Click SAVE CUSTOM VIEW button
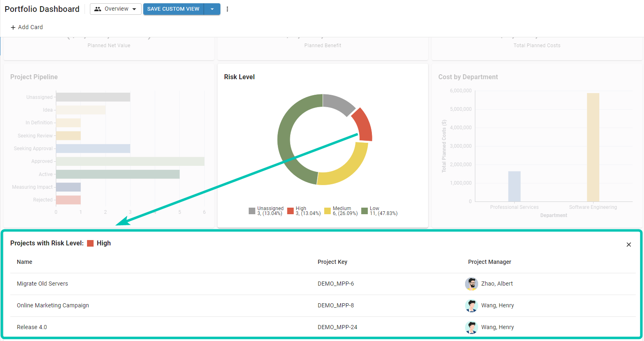Screen dimensions: 644x341 (173, 9)
